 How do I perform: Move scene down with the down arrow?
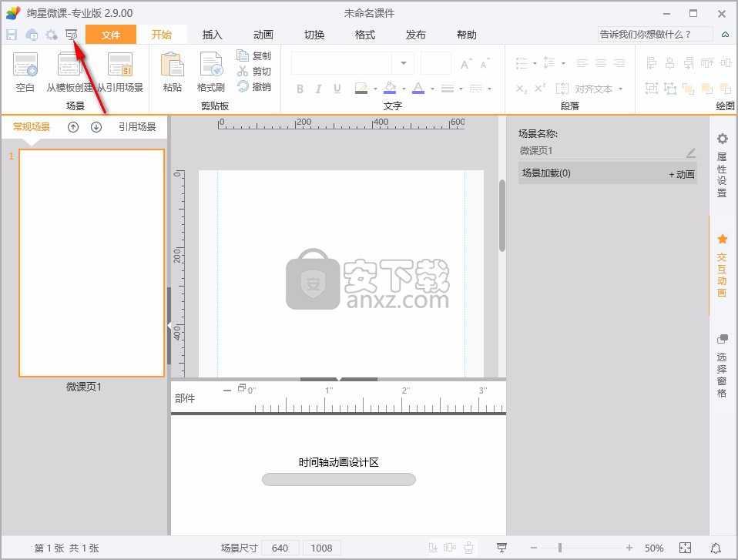[x=96, y=127]
